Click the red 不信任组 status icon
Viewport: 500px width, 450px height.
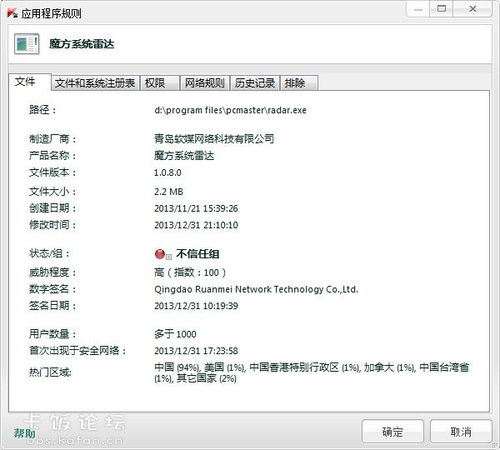(160, 254)
